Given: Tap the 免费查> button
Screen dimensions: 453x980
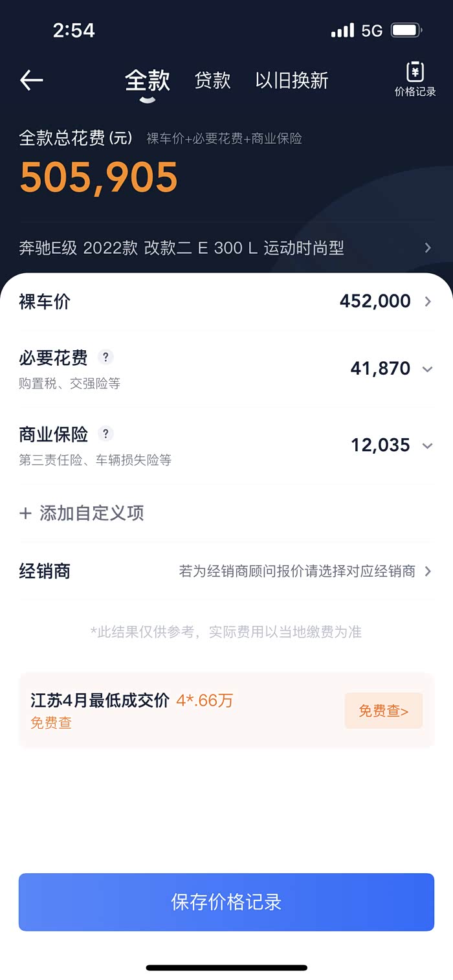Looking at the screenshot, I should pos(383,711).
